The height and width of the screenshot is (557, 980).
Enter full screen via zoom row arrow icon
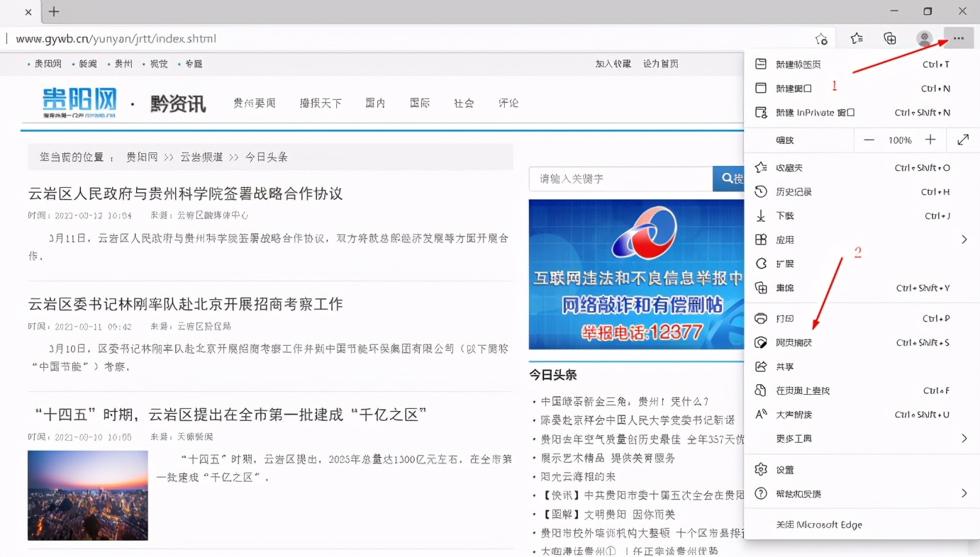963,140
